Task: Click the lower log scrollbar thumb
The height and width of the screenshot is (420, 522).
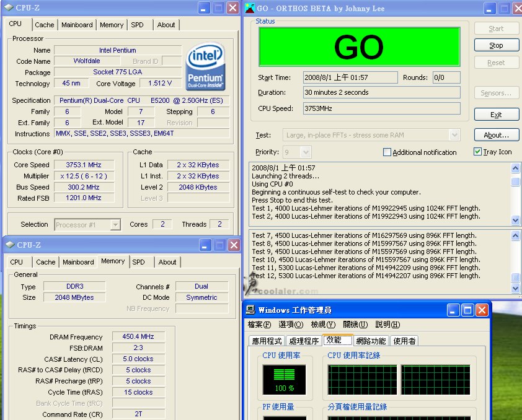Action: click(x=515, y=277)
